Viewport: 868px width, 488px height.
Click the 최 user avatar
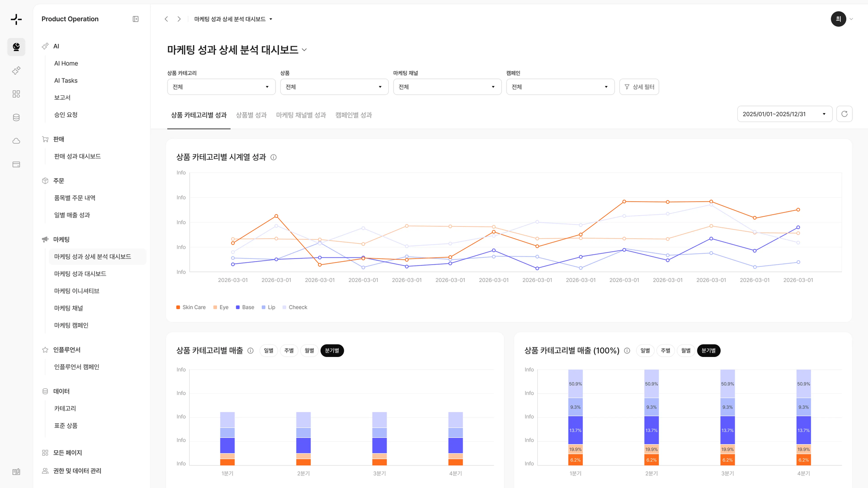pyautogui.click(x=838, y=19)
